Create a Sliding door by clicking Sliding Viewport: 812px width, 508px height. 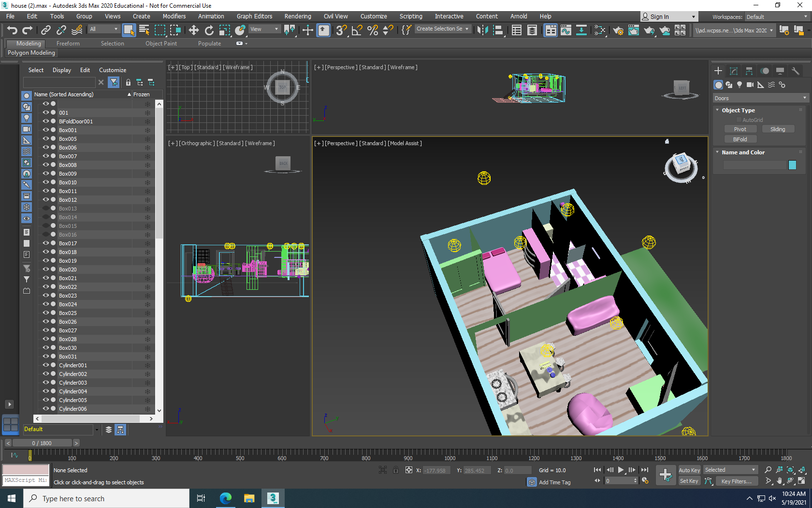tap(778, 129)
